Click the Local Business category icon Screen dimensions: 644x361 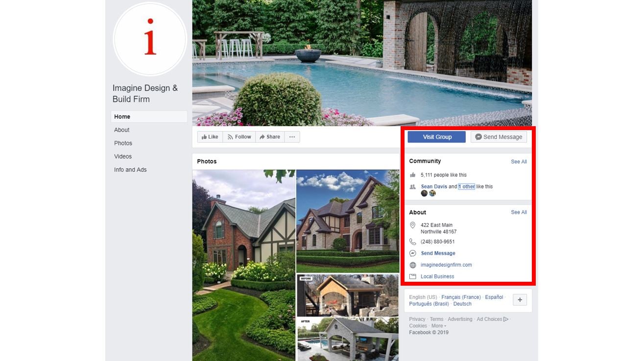(413, 276)
